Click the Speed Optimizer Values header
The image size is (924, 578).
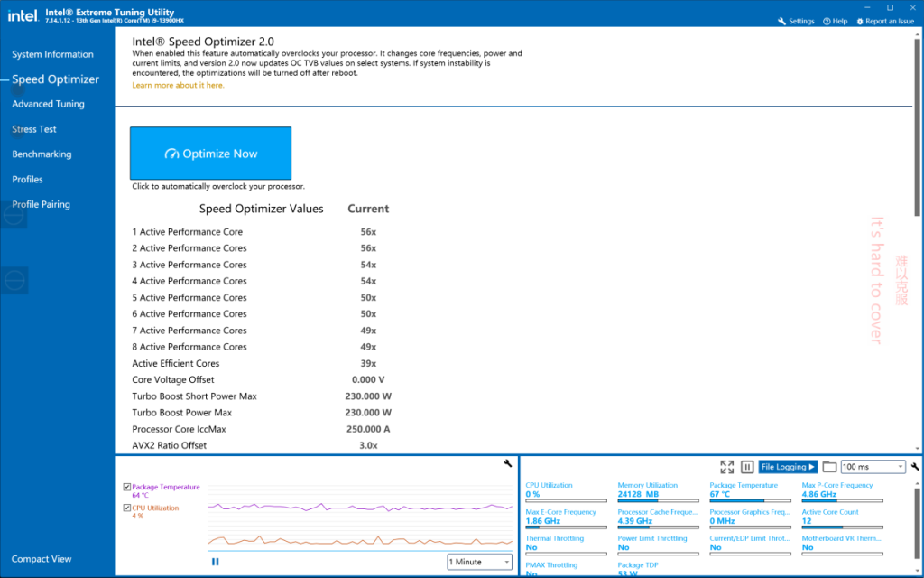point(261,209)
